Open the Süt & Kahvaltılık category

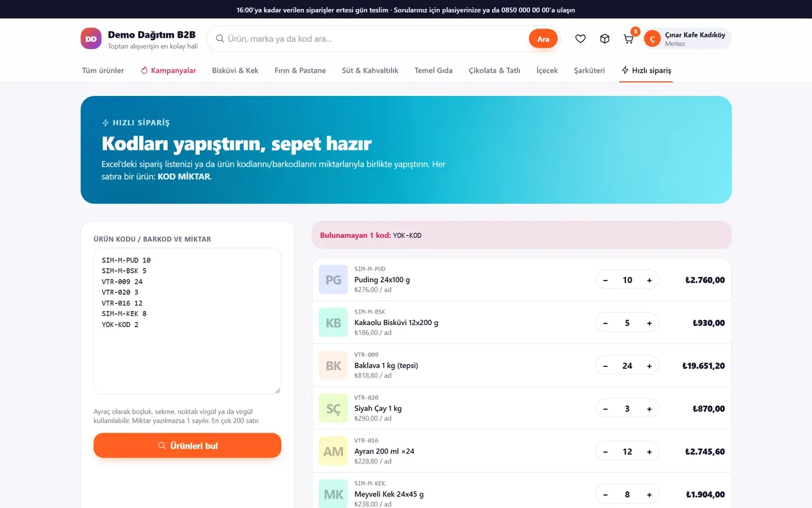click(x=370, y=71)
